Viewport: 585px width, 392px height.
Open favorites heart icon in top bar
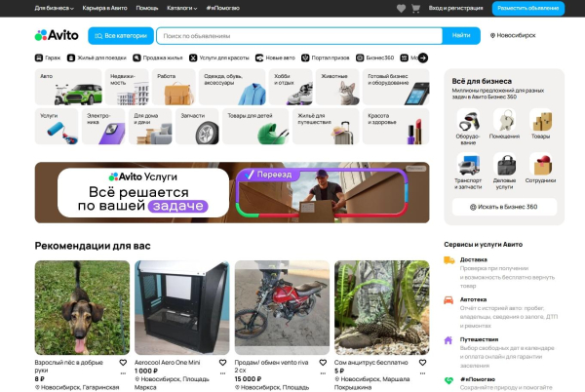point(401,8)
